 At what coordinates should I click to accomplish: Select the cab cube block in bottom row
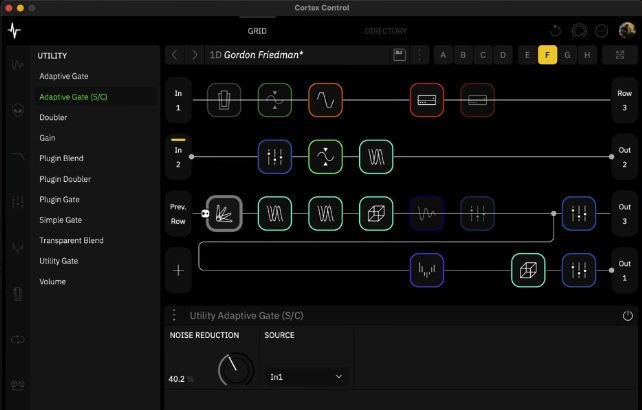(x=528, y=270)
